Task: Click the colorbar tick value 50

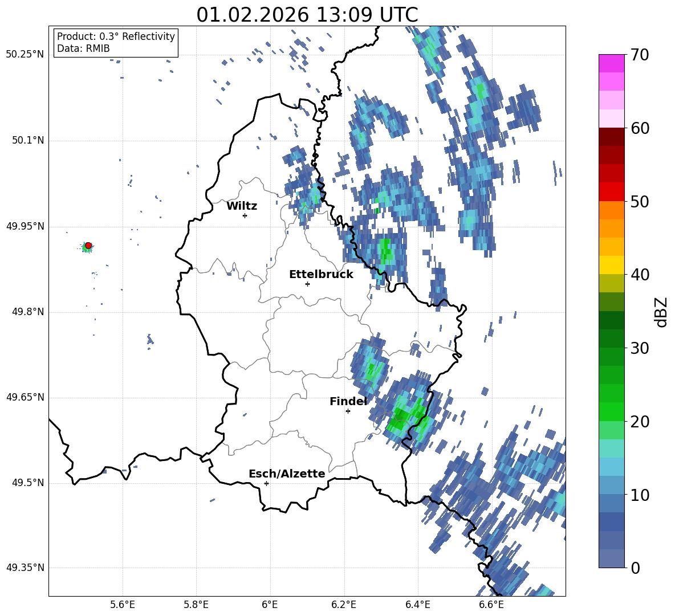Action: pyautogui.click(x=640, y=201)
